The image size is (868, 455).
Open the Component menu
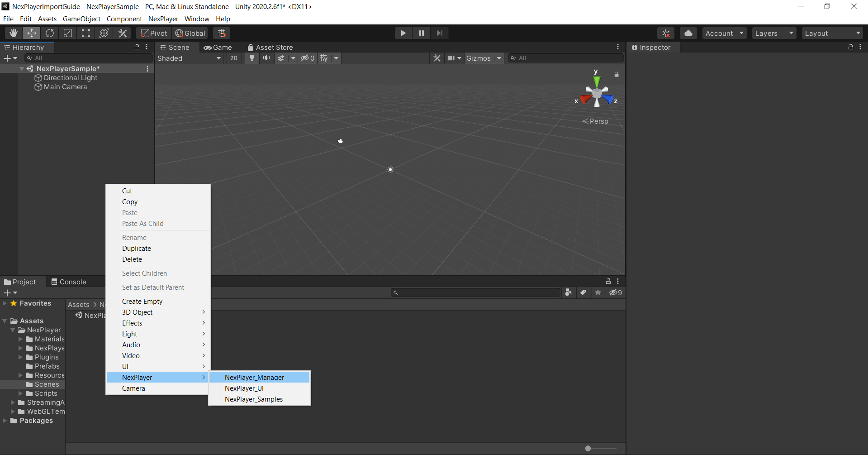124,19
